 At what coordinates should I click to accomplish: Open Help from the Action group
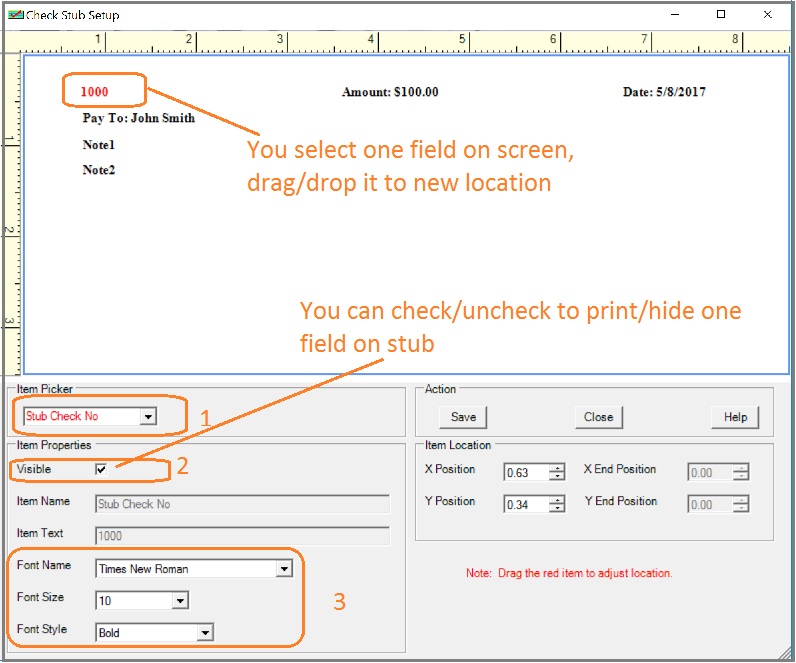[735, 417]
